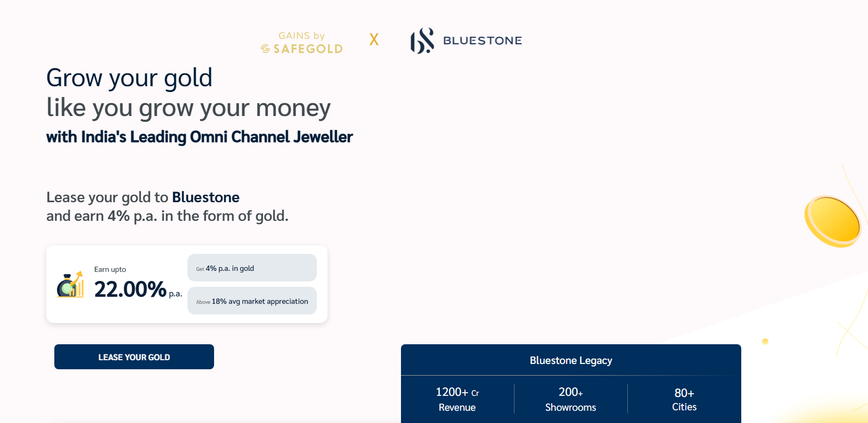Screen dimensions: 868x423
Task: Select the 4% p.a. in gold chip
Action: coord(252,268)
